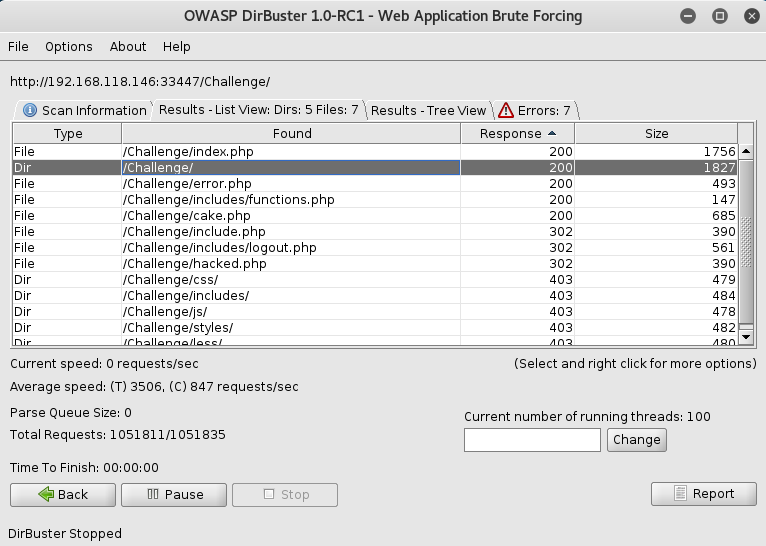766x546 pixels.
Task: Maximize the DirBuster window
Action: coord(720,16)
